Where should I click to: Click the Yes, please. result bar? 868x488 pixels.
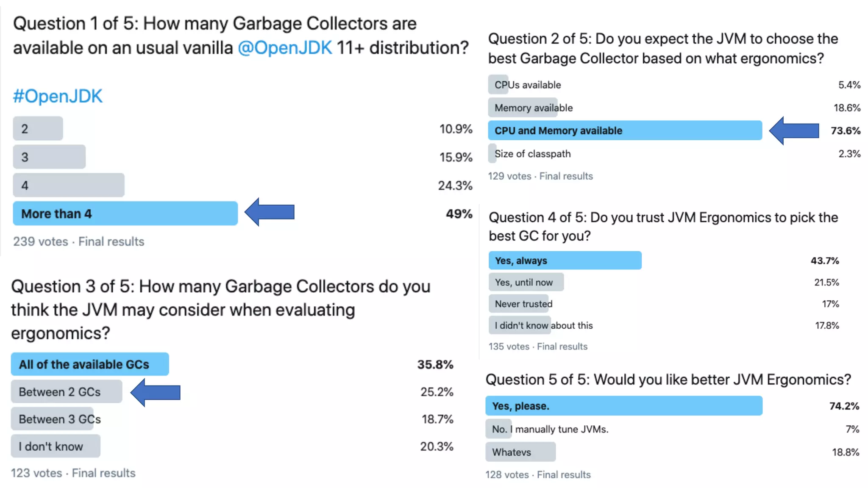[x=624, y=406]
